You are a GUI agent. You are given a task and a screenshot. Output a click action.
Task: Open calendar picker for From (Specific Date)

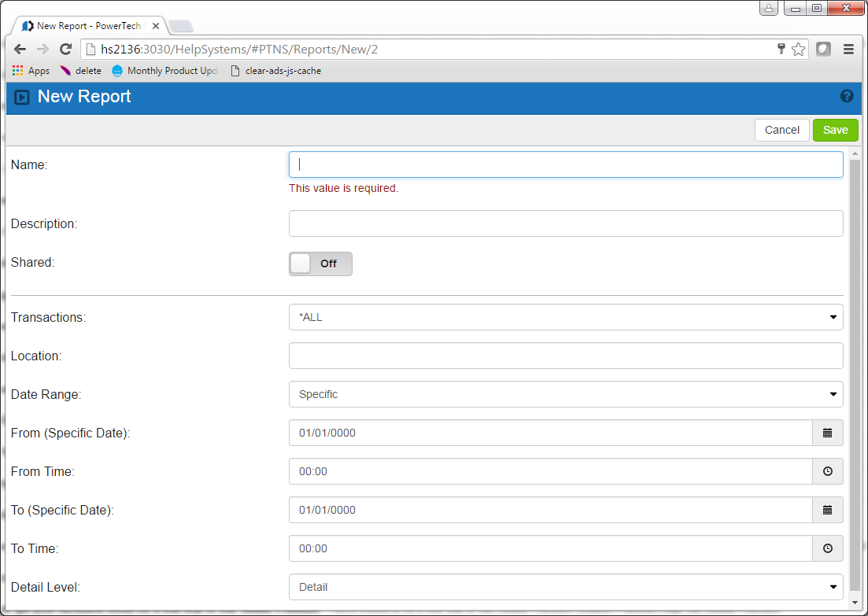click(827, 433)
